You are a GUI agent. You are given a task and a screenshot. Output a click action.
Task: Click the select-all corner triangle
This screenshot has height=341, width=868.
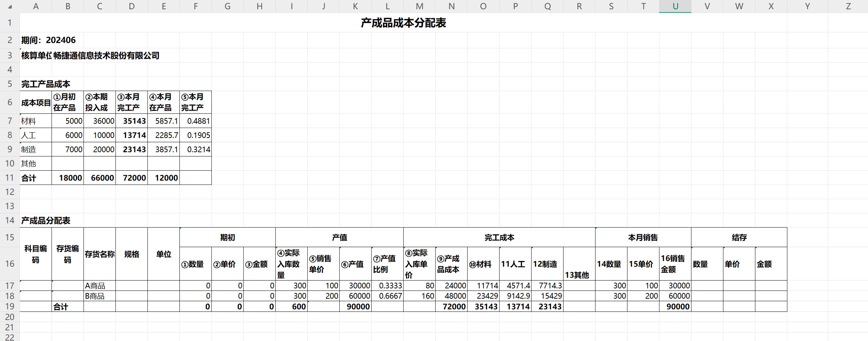pos(10,6)
